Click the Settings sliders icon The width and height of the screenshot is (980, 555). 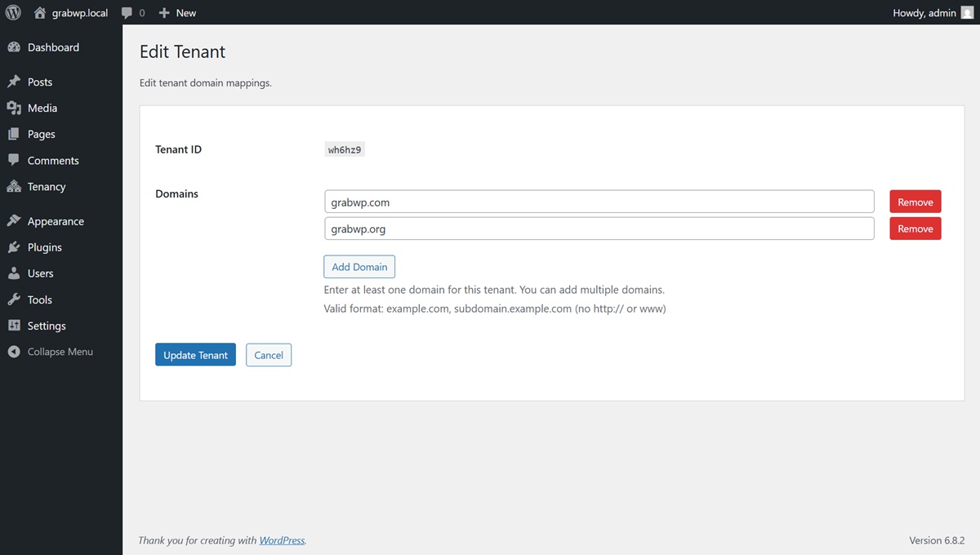pyautogui.click(x=14, y=326)
